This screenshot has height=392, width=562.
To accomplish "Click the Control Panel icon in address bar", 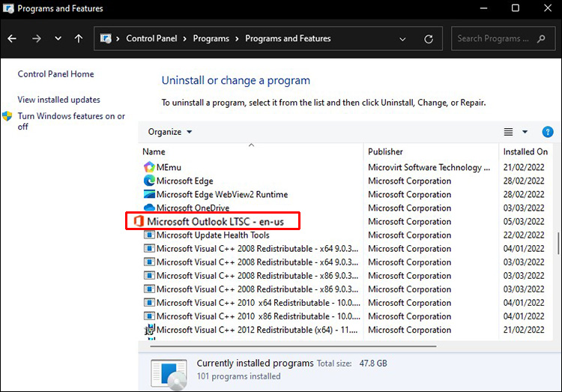I will [x=106, y=38].
